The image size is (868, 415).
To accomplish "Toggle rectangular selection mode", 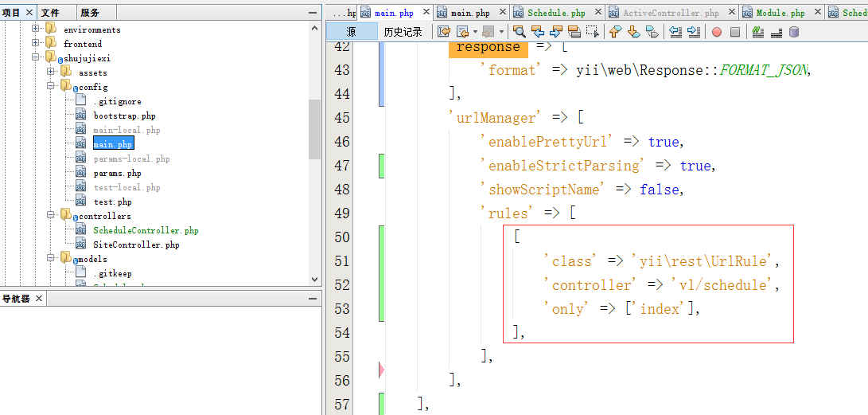I will click(x=593, y=32).
